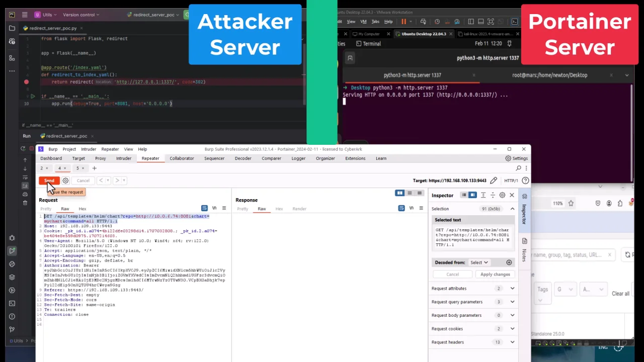Click Cancel in the Inspector panel
644x362 pixels.
[x=453, y=275]
